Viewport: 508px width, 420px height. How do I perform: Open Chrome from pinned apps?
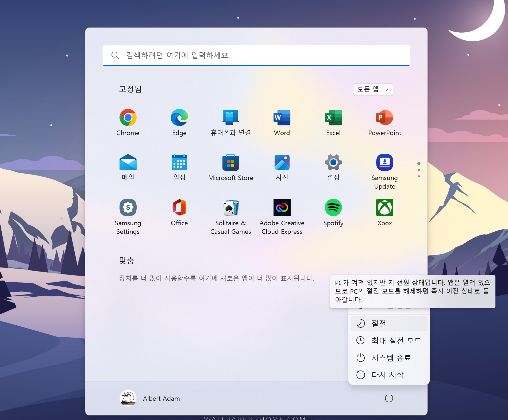(128, 123)
